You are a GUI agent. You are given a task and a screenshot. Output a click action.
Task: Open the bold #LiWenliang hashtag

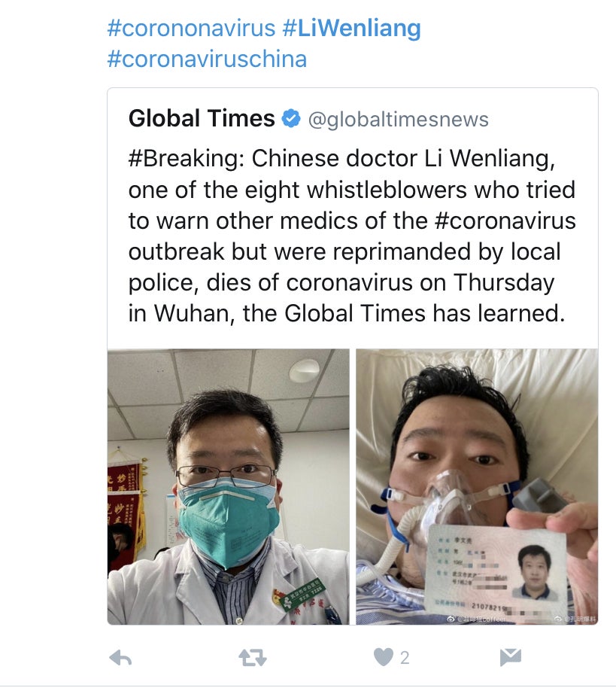pos(351,28)
